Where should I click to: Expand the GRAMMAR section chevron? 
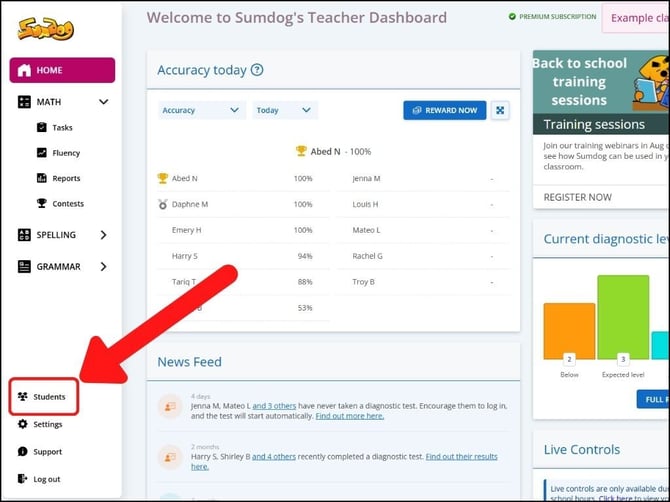point(103,267)
